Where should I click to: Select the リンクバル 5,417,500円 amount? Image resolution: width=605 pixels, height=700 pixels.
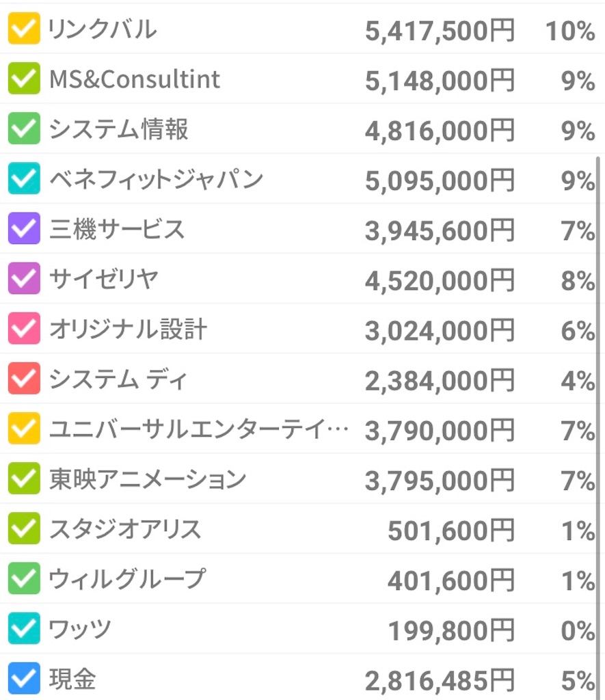(x=440, y=31)
